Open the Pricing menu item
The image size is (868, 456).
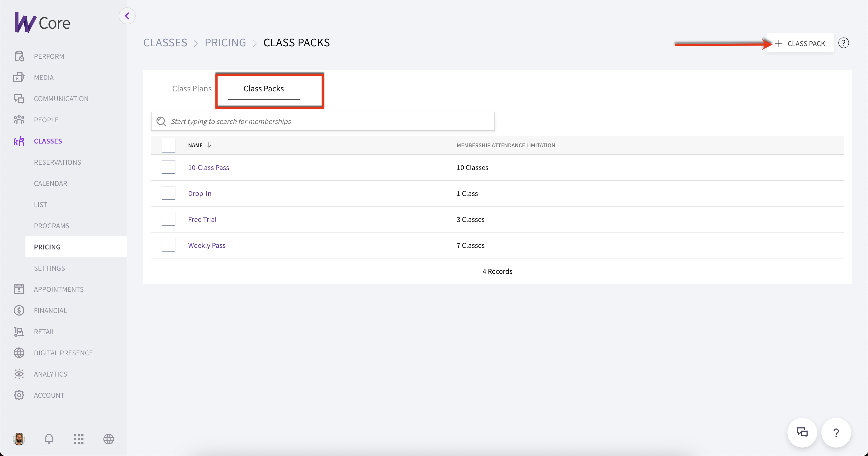(x=47, y=247)
